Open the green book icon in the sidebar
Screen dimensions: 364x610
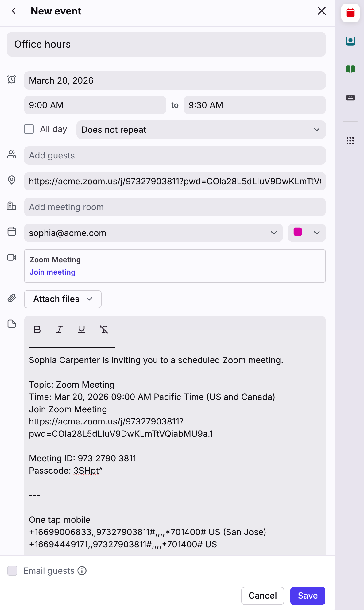[350, 69]
